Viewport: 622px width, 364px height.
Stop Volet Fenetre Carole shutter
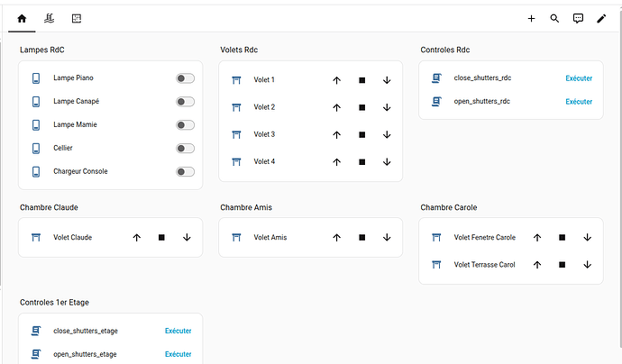[563, 238]
